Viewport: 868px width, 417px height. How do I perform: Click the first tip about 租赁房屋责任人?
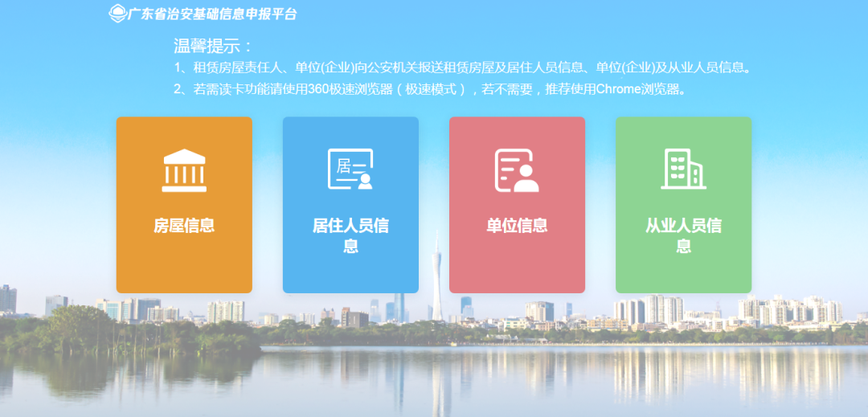464,68
